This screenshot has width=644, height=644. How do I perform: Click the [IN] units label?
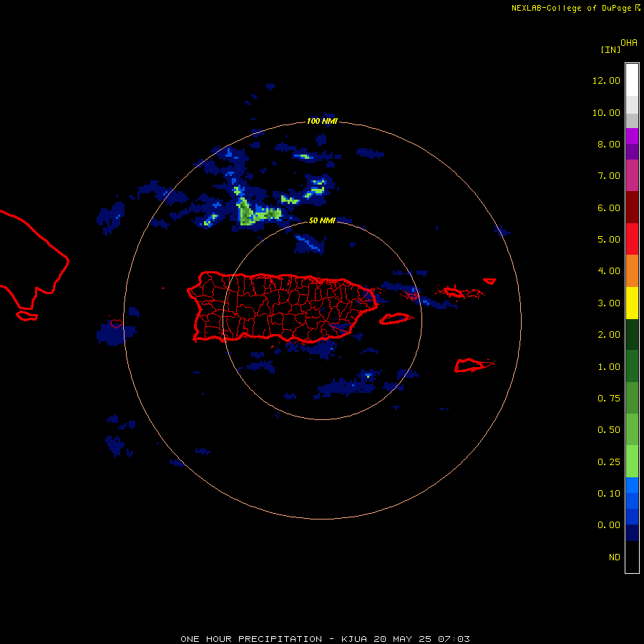(610, 49)
